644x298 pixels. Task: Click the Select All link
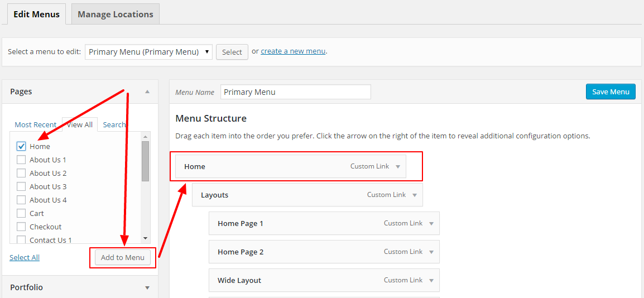point(25,257)
